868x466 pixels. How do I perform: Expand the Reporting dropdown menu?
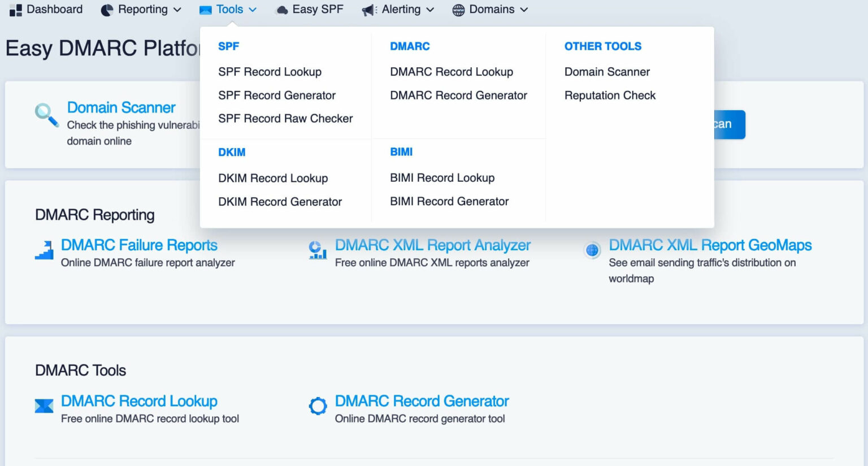(x=141, y=9)
